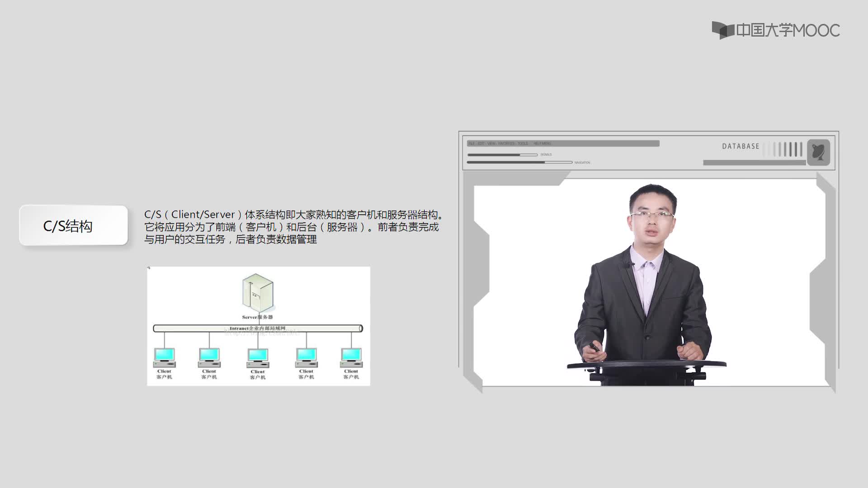Click the Server 服务器 tower icon in the diagram
This screenshot has height=488, width=868.
coord(258,293)
